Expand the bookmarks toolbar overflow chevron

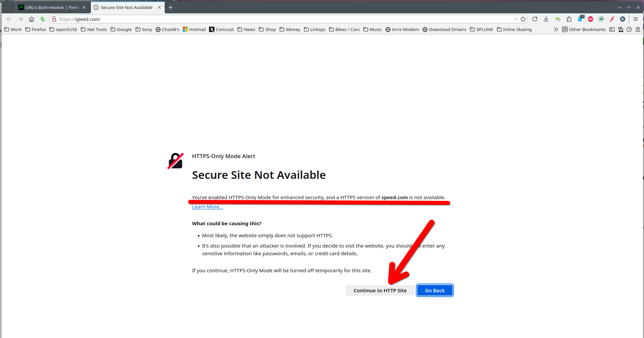tap(556, 29)
